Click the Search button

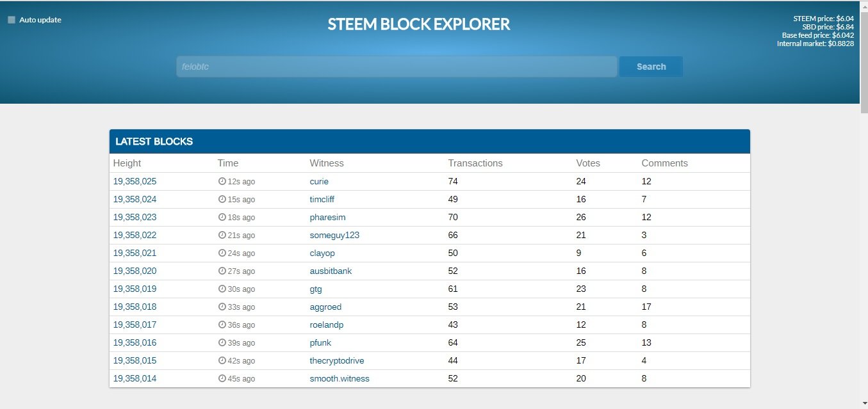click(651, 67)
